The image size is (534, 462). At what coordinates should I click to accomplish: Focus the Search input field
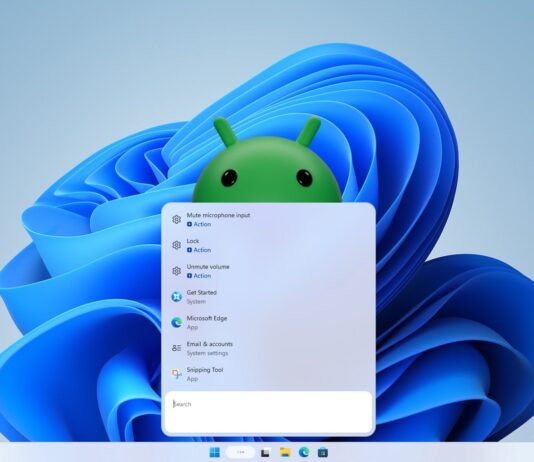click(x=268, y=411)
